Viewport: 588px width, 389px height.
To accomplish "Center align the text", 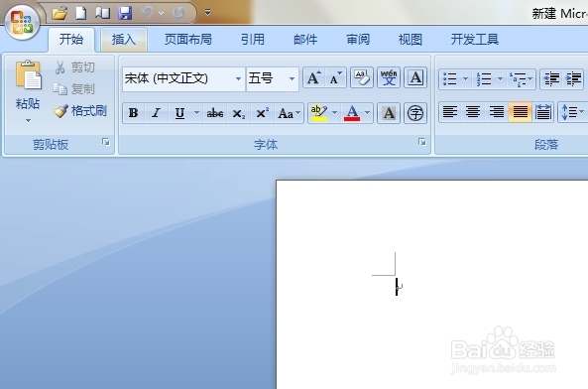I will point(473,112).
